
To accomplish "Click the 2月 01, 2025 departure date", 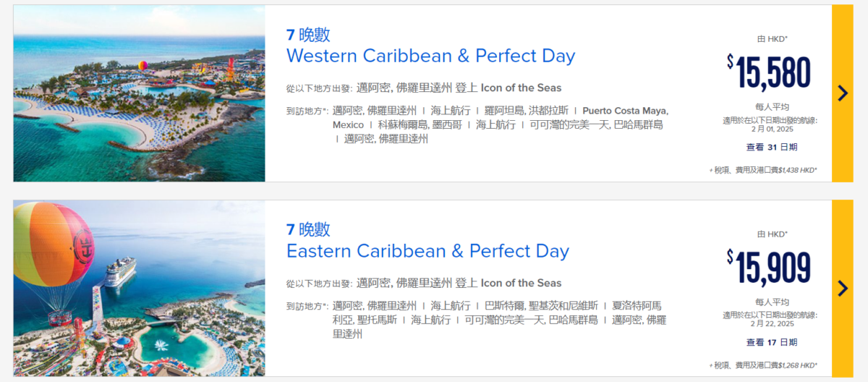I will pyautogui.click(x=772, y=130).
